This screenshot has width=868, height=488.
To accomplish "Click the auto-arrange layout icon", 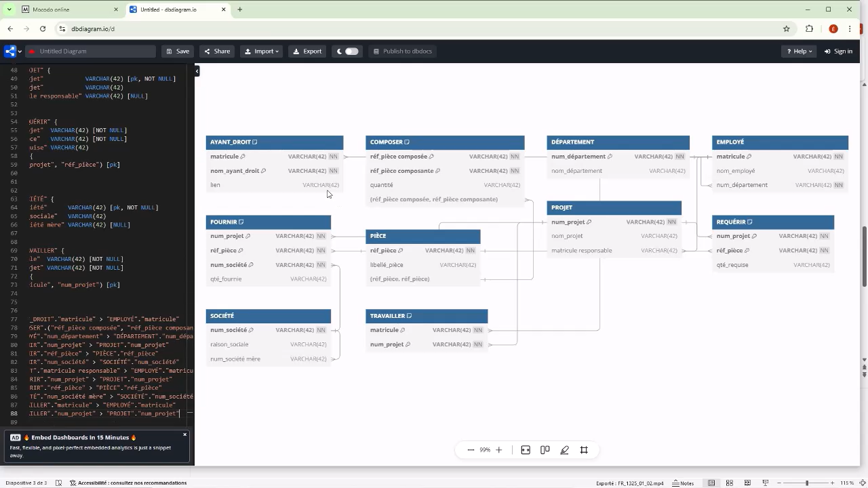I will 545,449.
